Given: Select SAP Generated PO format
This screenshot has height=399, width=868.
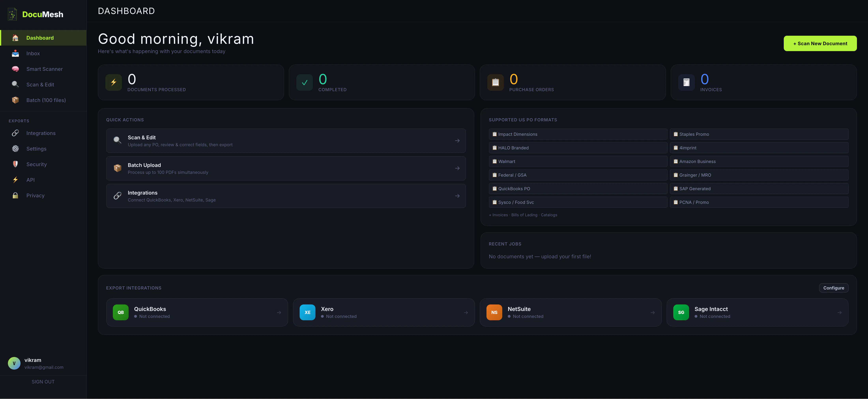Looking at the screenshot, I should tap(759, 189).
